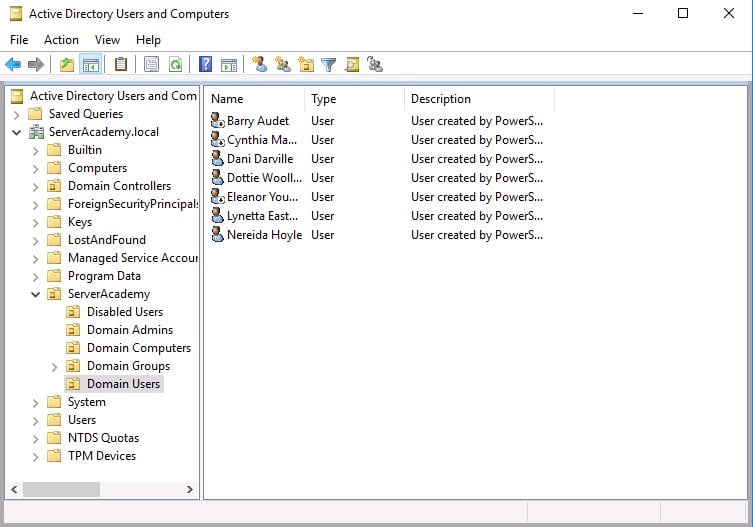
Task: Click Barry Audet's description cell
Action: click(477, 121)
